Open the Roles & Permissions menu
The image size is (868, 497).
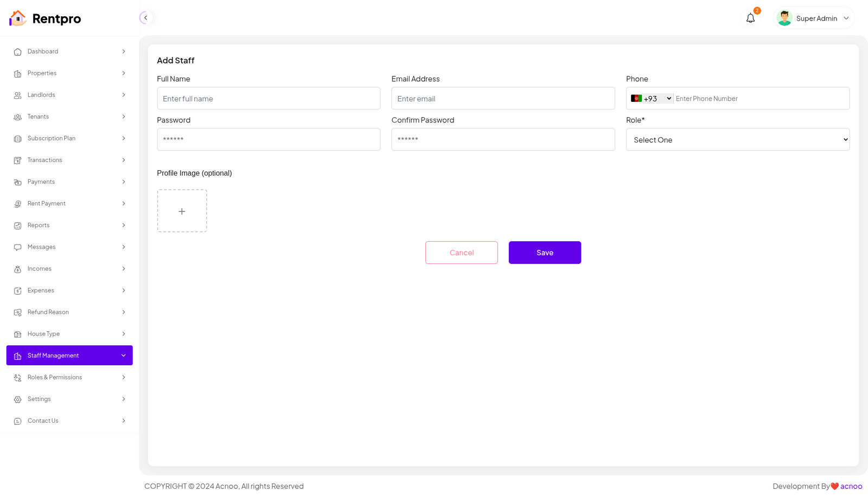55,377
